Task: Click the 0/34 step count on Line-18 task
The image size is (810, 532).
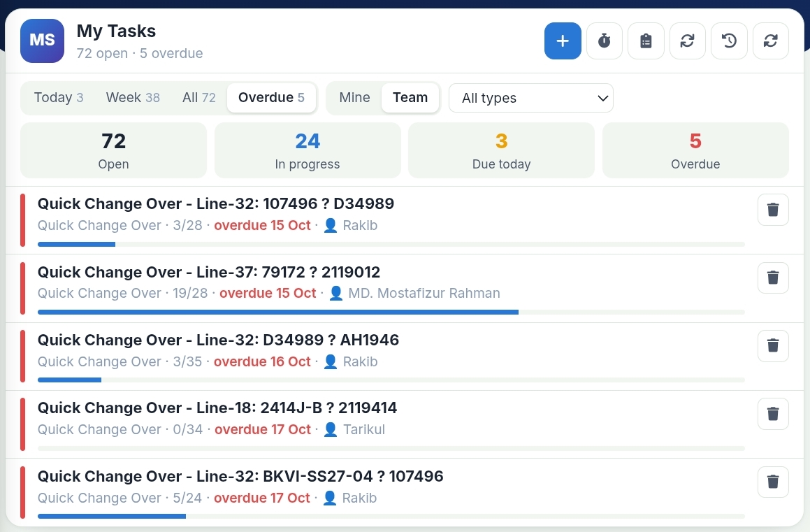Action: 188,430
